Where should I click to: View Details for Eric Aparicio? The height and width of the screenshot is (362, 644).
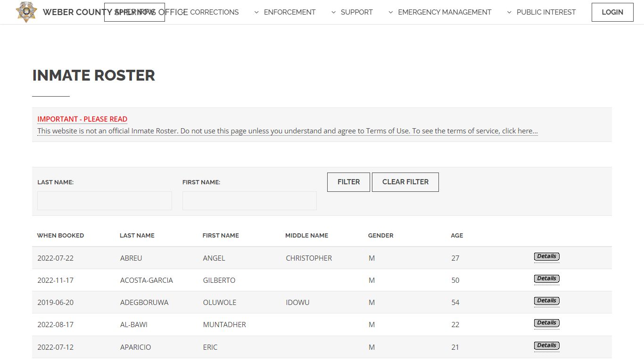coord(547,346)
